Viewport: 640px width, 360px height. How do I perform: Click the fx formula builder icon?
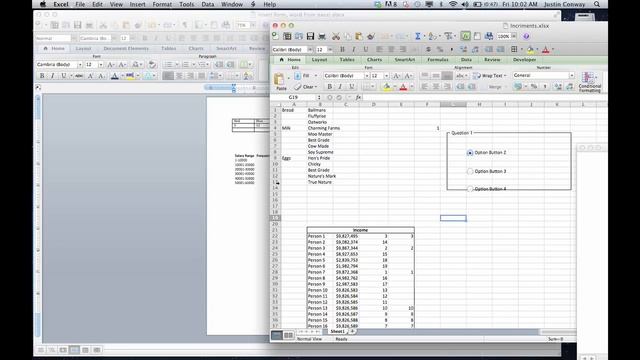tap(358, 98)
